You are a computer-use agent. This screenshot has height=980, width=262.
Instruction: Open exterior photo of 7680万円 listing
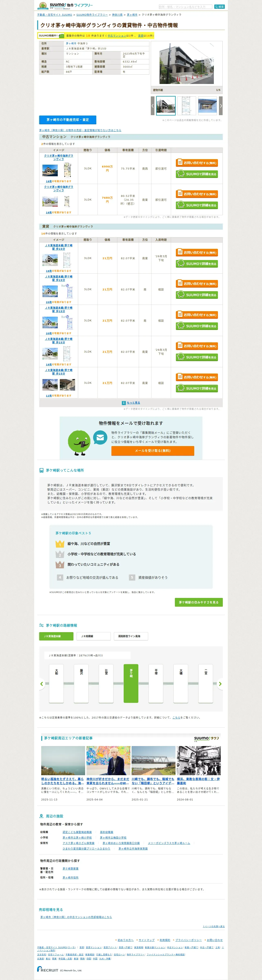(x=50, y=201)
